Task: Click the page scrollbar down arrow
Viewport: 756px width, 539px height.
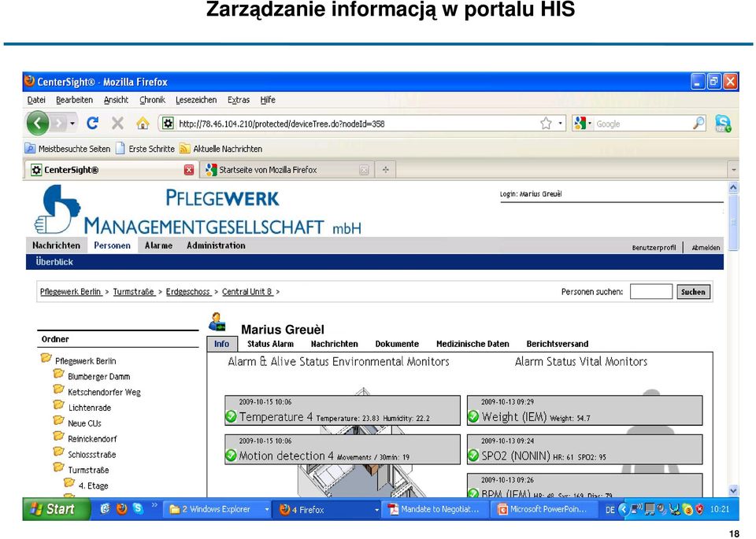Action: click(733, 491)
